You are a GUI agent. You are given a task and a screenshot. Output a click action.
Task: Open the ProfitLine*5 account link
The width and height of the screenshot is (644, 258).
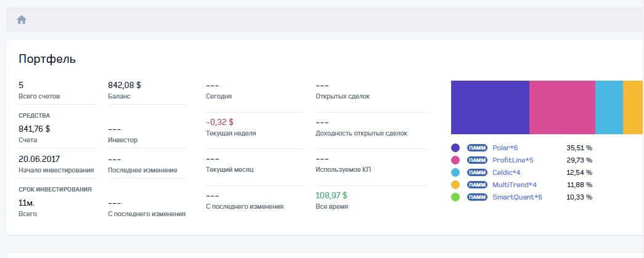tap(513, 160)
